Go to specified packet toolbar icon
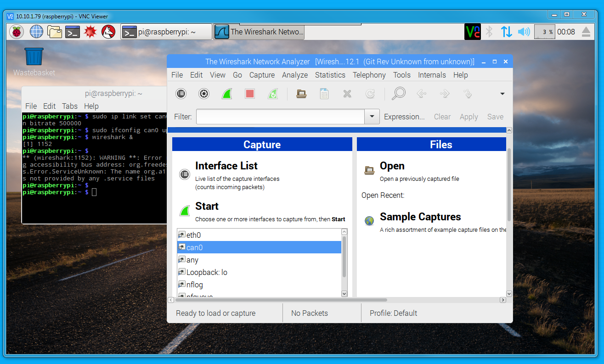Image resolution: width=604 pixels, height=364 pixels. point(468,94)
